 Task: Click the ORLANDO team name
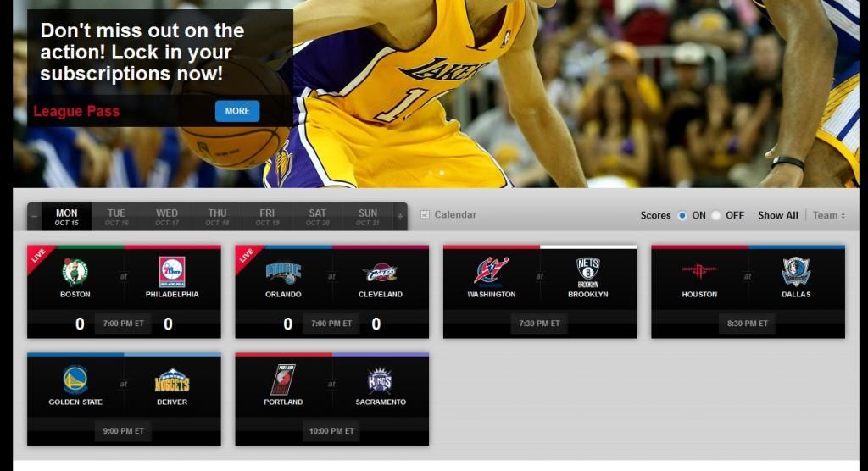coord(283,295)
